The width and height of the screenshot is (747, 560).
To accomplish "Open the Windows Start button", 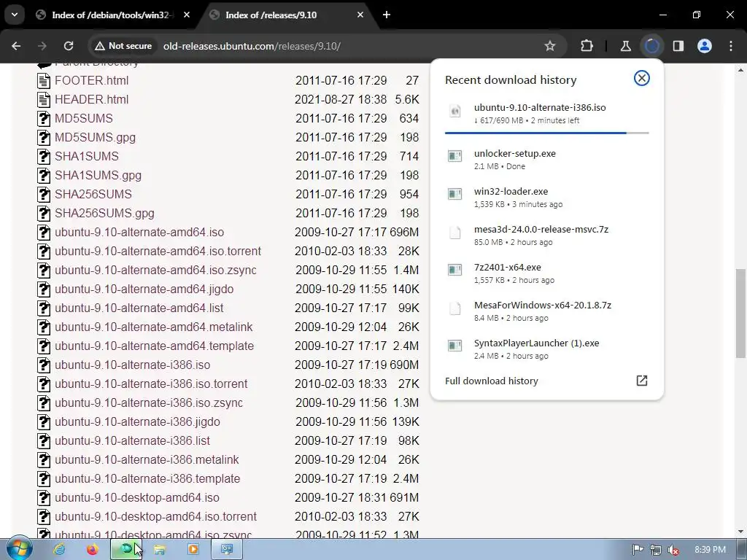I will pyautogui.click(x=20, y=549).
